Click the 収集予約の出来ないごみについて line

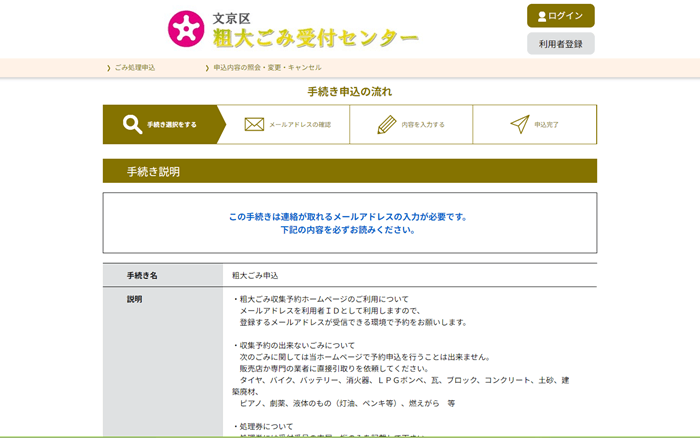(293, 346)
